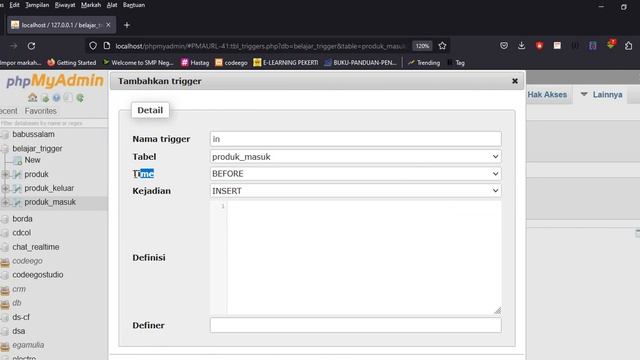The width and height of the screenshot is (640, 360).
Task: Open the Edit menu
Action: click(14, 5)
